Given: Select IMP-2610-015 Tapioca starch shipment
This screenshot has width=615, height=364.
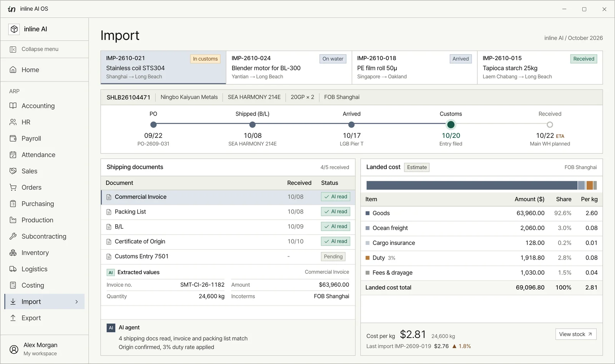Looking at the screenshot, I should point(540,67).
